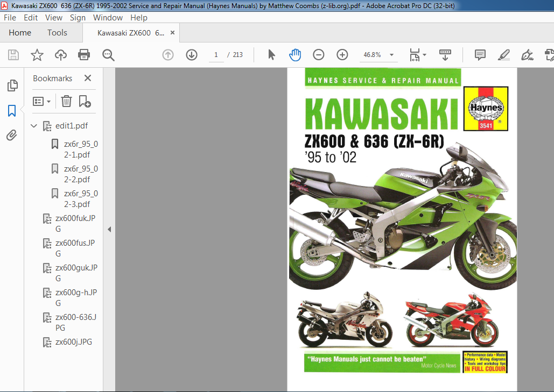Collapse the edit1.pdf bookmark tree
554x392 pixels.
click(34, 126)
